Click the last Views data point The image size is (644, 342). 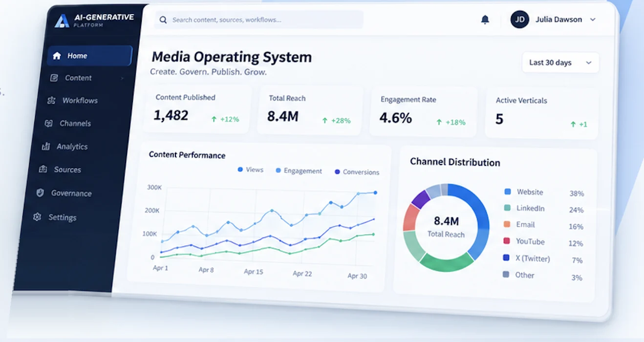[375, 192]
